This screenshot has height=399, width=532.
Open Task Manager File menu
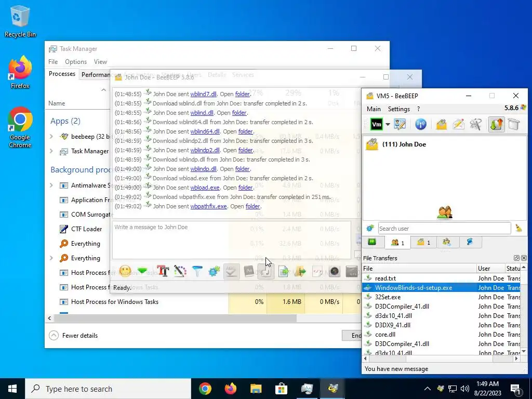tap(53, 62)
